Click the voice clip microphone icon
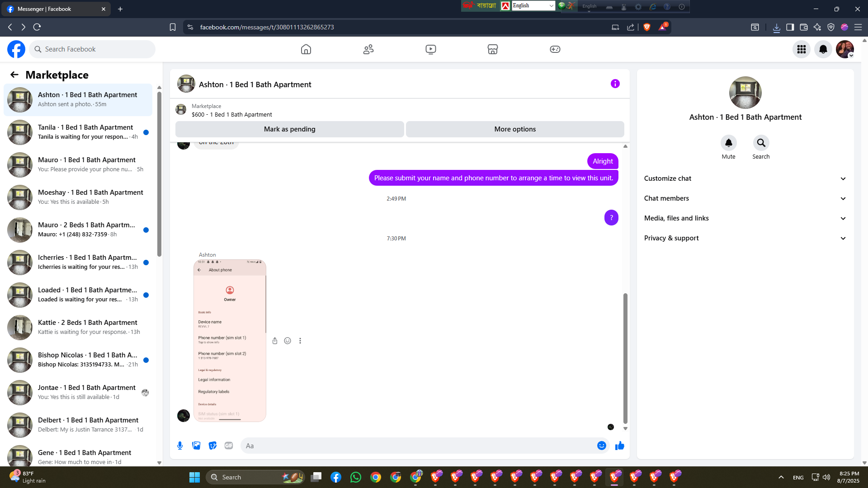This screenshot has width=868, height=488. (180, 446)
